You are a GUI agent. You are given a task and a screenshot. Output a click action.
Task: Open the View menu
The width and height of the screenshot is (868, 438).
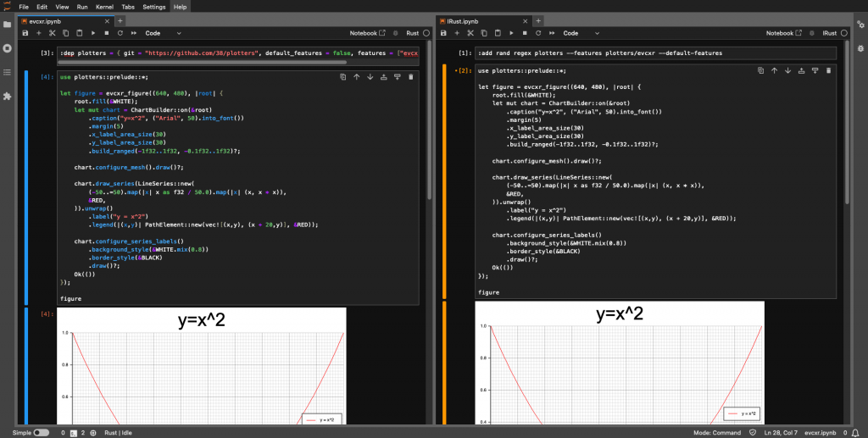point(62,7)
